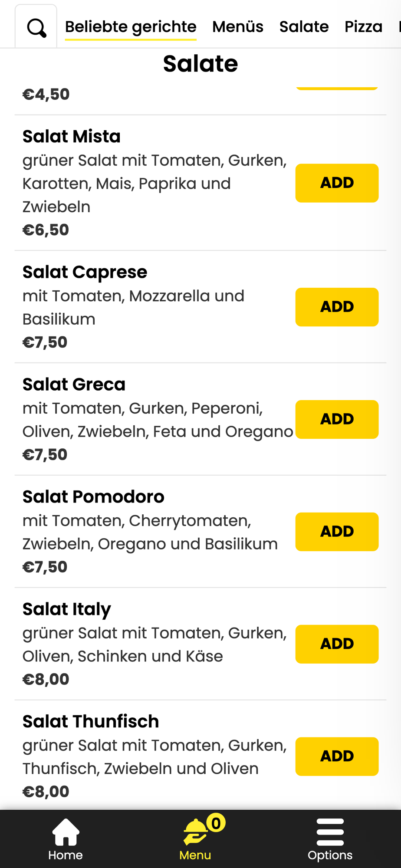Open Salat Caprese item title
The width and height of the screenshot is (401, 868).
pos(85,272)
